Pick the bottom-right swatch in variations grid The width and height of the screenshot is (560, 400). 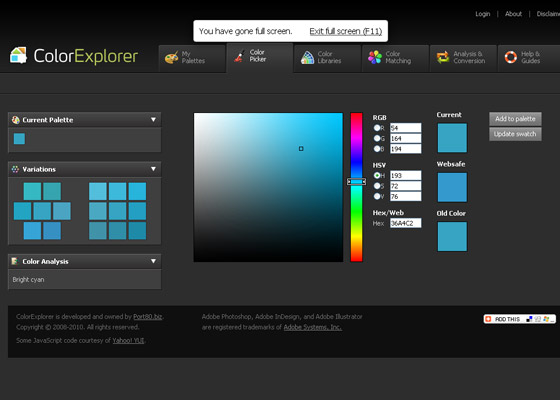tap(137, 230)
